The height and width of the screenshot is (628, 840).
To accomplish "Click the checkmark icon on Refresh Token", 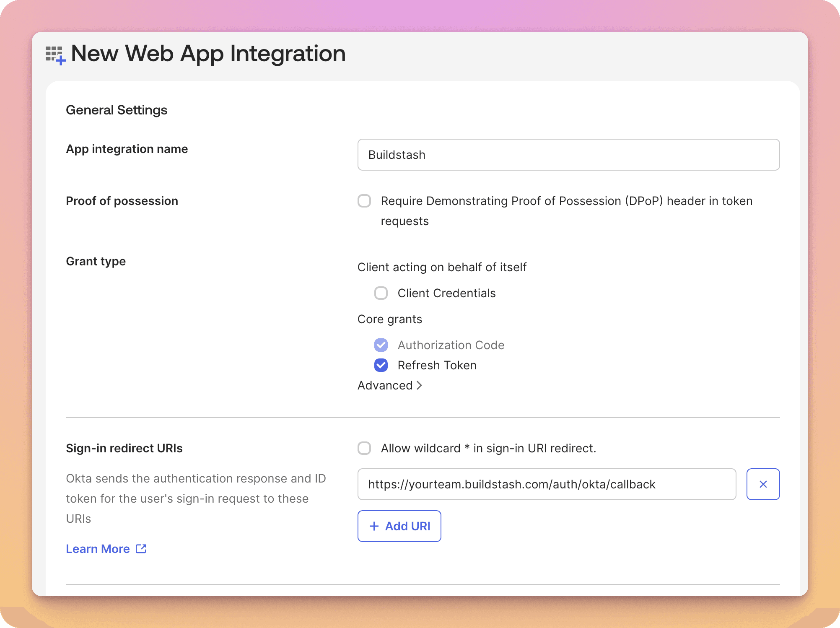I will [x=381, y=365].
